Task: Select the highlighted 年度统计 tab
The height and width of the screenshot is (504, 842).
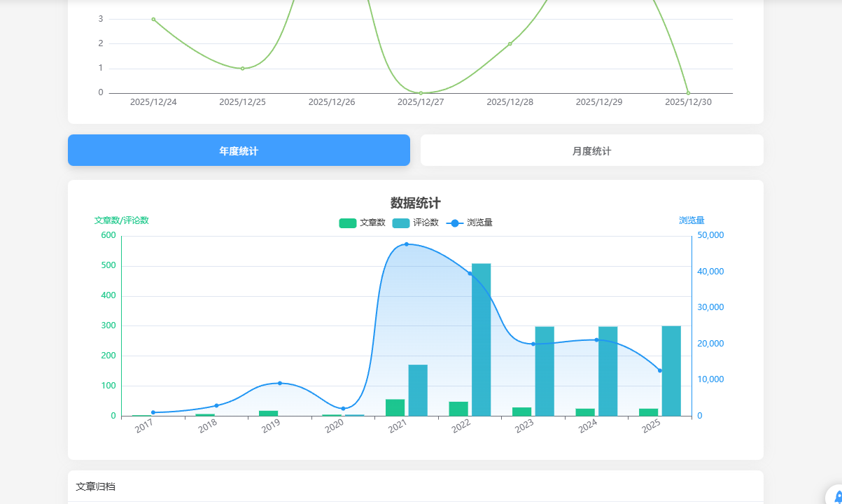Action: point(239,150)
